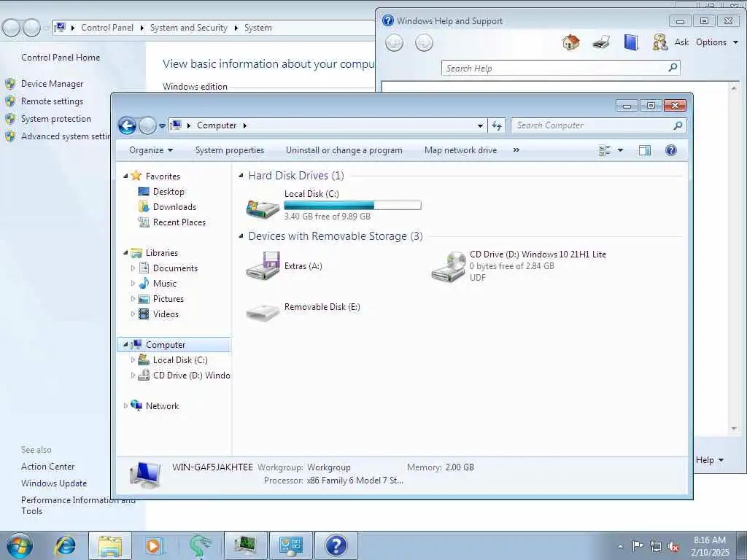Open System protection link
The width and height of the screenshot is (747, 560).
click(x=55, y=119)
